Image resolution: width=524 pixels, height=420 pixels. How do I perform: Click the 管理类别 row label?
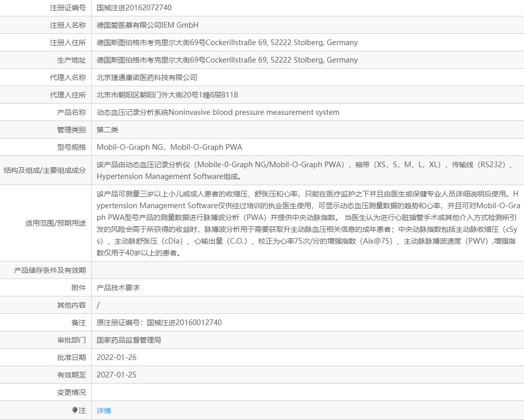[71, 130]
